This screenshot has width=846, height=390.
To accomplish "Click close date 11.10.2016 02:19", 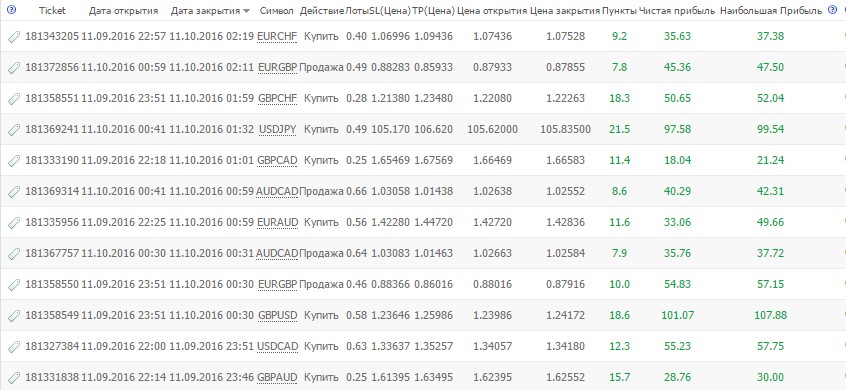I will coord(211,37).
